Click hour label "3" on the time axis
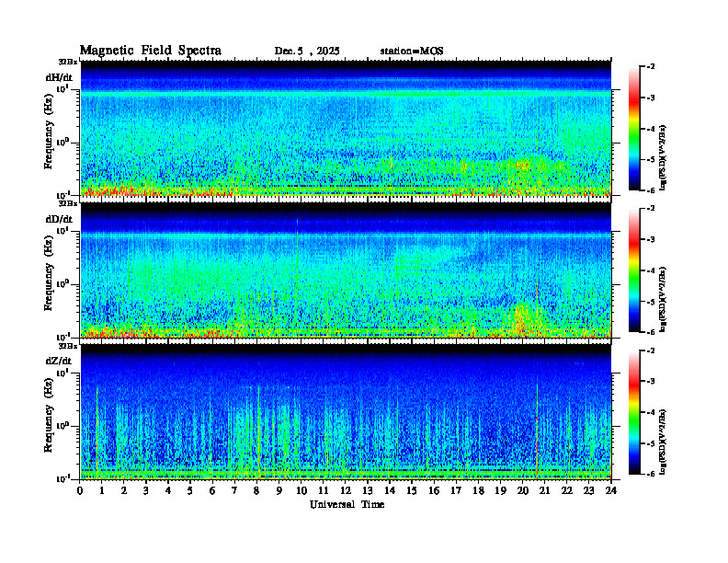The height and width of the screenshot is (563, 728). click(x=146, y=490)
